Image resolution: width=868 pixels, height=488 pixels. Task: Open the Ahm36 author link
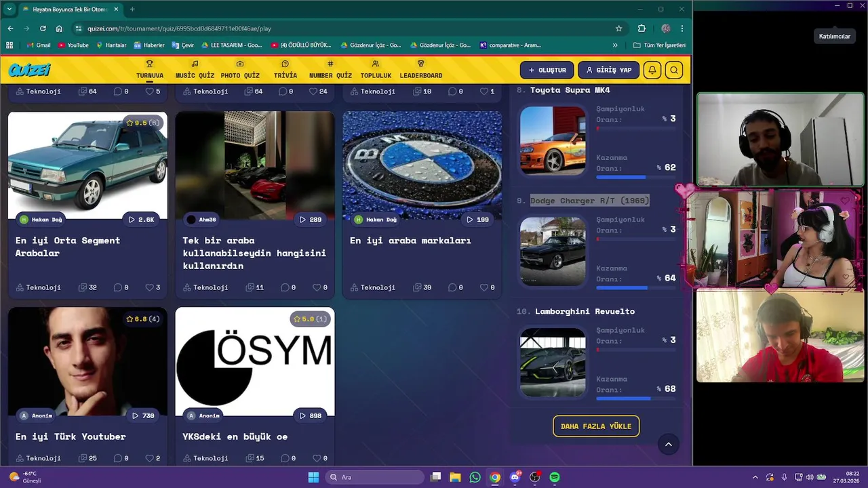(201, 220)
